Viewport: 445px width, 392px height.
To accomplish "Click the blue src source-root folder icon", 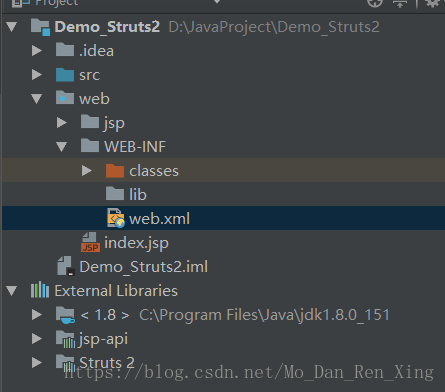I will [65, 74].
